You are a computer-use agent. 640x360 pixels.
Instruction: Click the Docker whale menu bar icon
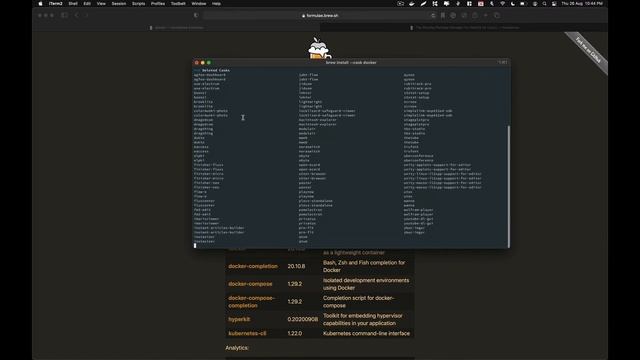click(x=411, y=4)
